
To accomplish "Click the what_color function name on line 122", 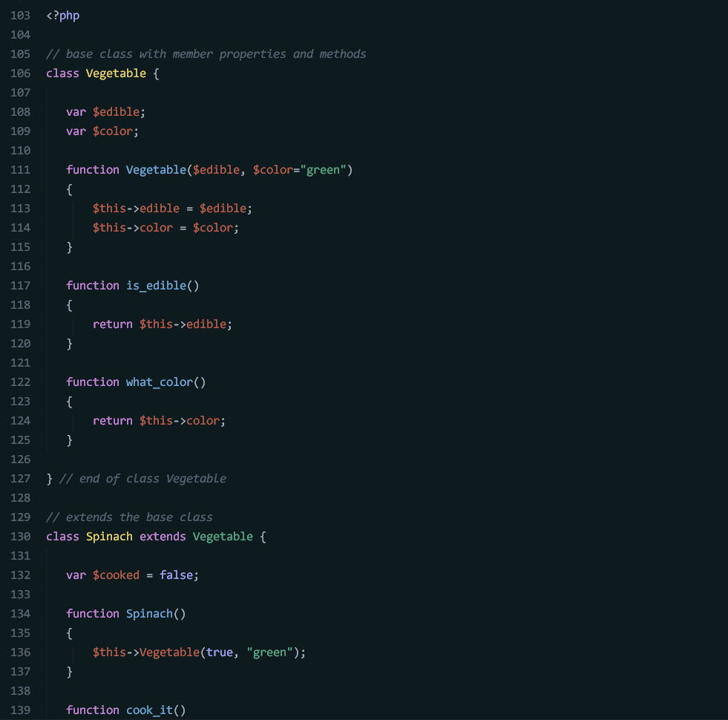I will point(158,382).
